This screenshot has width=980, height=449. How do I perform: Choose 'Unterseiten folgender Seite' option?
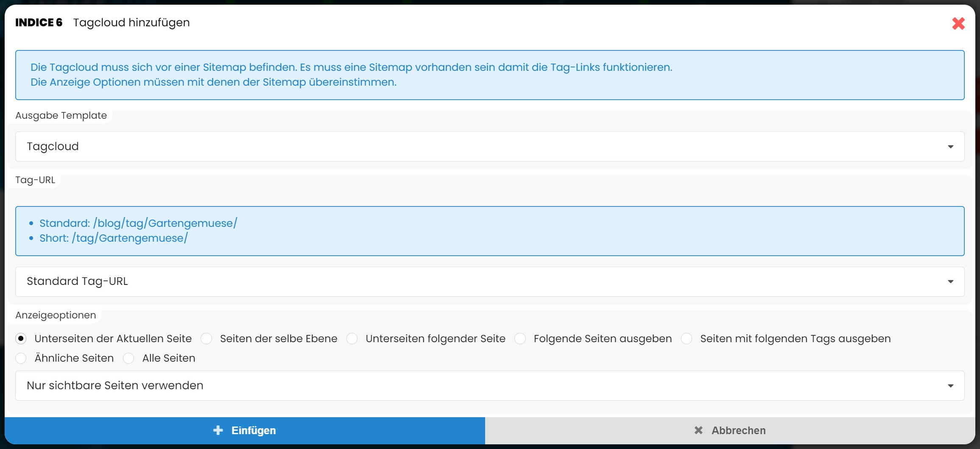point(352,339)
